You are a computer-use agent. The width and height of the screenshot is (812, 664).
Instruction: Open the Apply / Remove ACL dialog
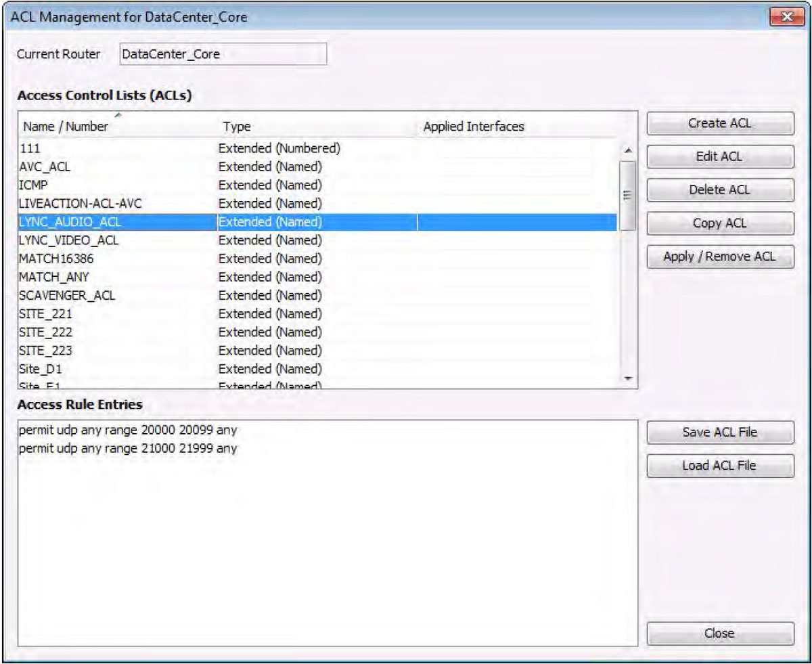(720, 257)
